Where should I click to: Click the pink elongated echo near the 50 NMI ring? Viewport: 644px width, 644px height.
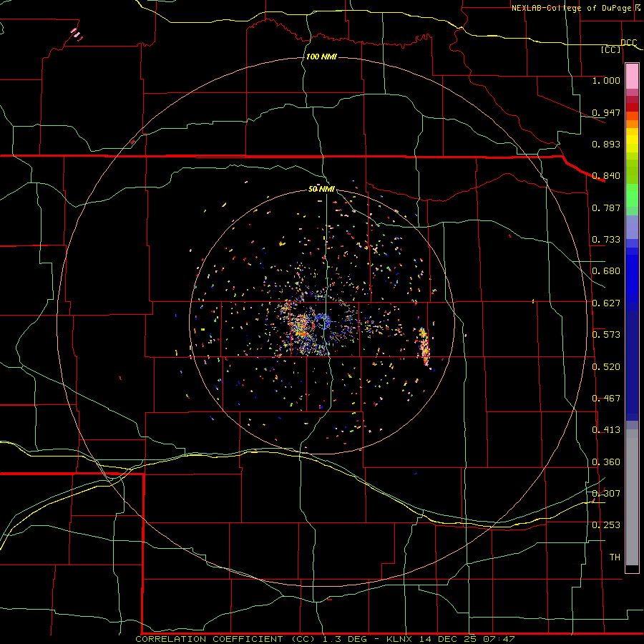[x=424, y=347]
